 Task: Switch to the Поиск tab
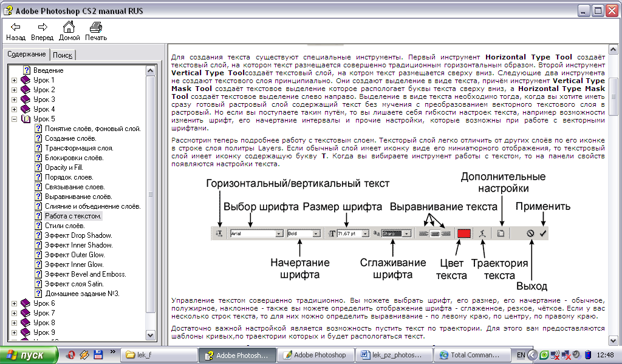pos(63,55)
